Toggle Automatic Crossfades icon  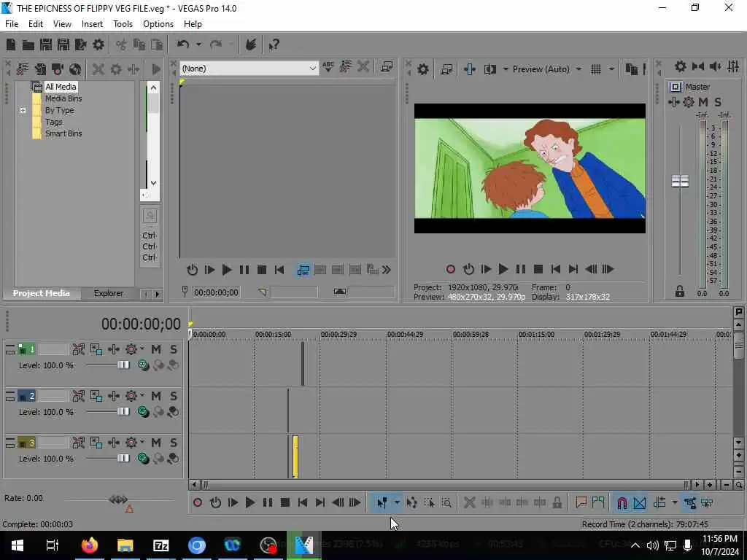640,502
